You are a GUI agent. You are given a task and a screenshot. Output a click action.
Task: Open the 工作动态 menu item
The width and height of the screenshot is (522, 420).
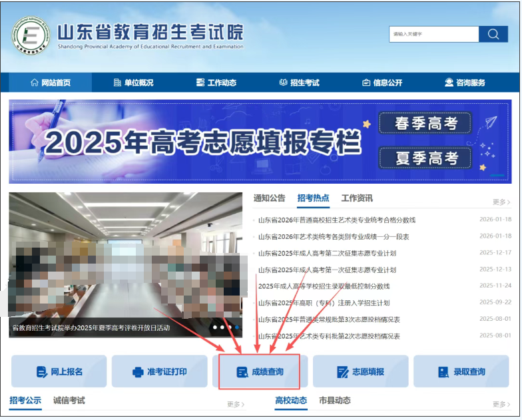point(216,83)
